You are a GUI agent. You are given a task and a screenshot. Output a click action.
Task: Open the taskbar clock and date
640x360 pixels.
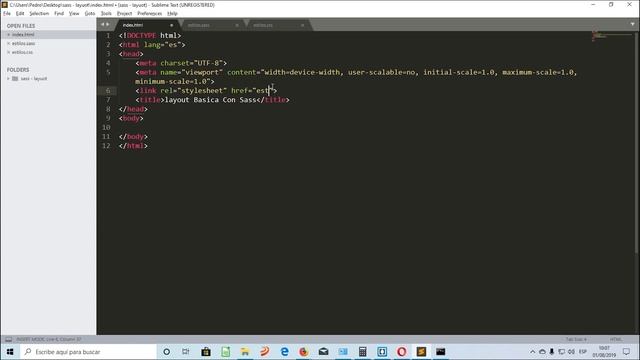pos(604,351)
